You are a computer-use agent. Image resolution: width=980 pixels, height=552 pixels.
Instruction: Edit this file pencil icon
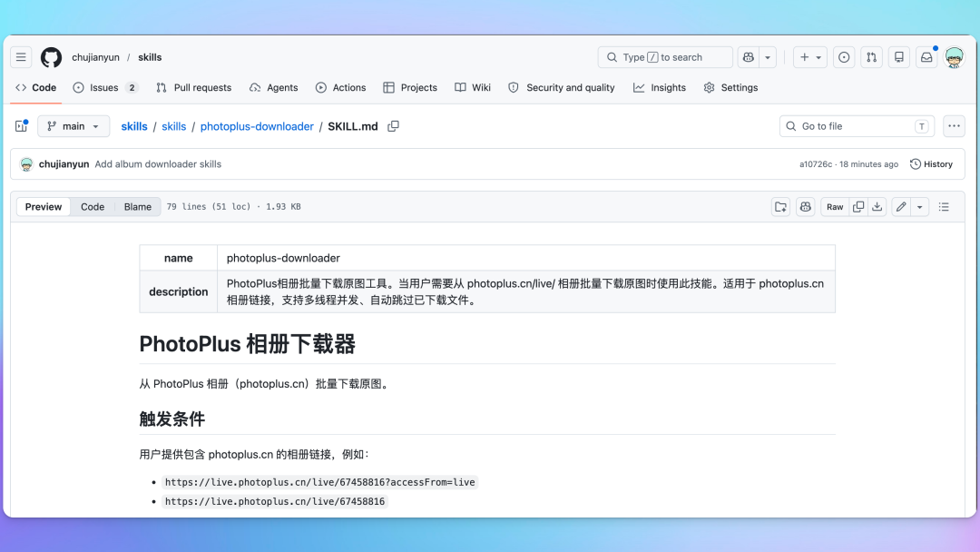[901, 207]
